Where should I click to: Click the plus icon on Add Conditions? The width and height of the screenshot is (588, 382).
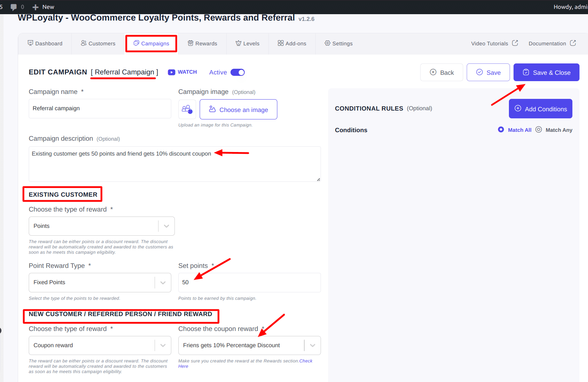pyautogui.click(x=518, y=108)
